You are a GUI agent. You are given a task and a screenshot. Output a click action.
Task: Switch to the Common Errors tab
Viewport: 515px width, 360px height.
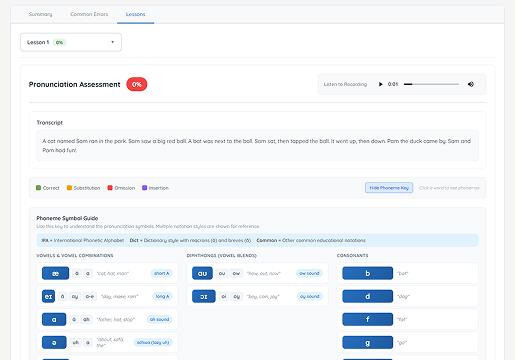[x=89, y=14]
